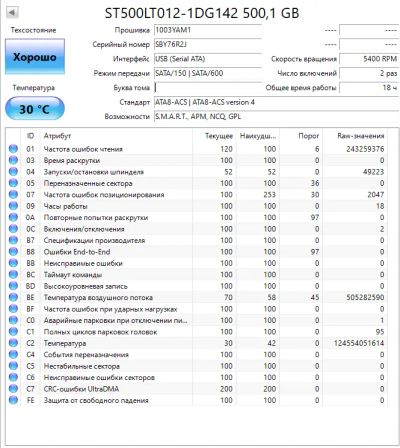Select the Время раскрутки attribute name

coord(72,160)
